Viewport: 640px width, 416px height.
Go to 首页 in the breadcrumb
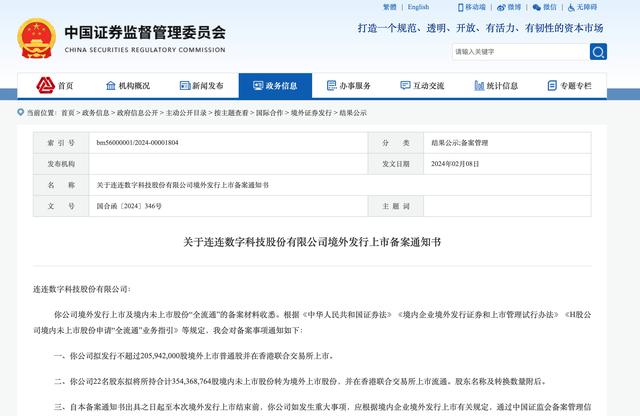point(68,113)
